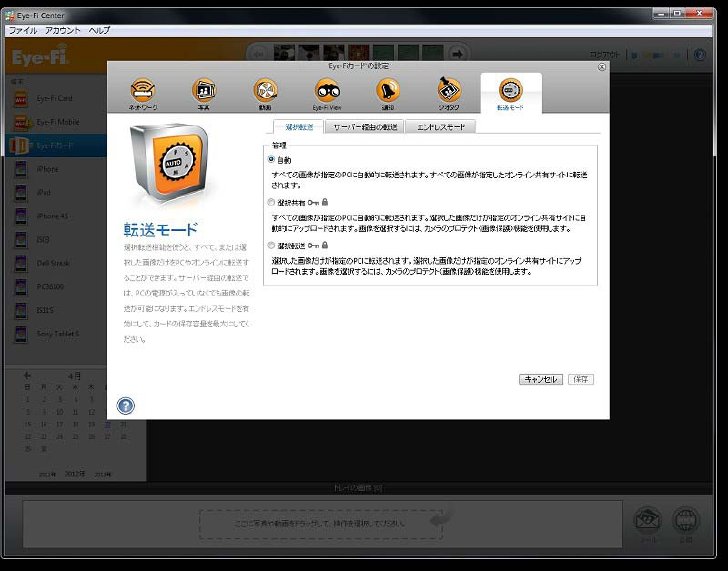Click the Eye-Fi logo in main window
Viewport: 728px width, 571px height.
40,56
